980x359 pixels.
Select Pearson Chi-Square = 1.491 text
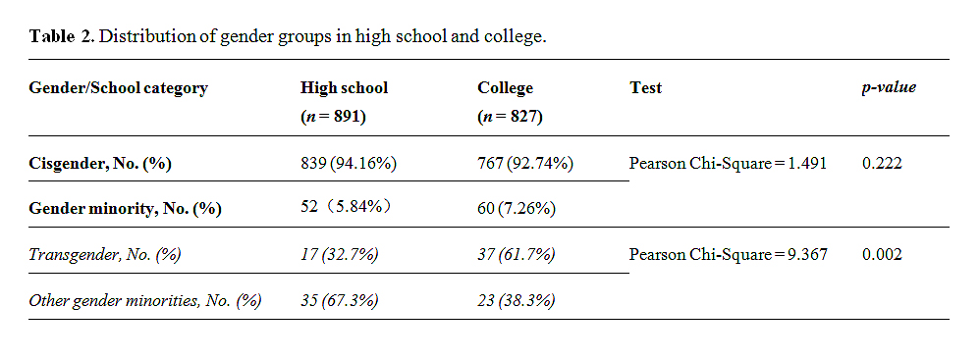point(728,164)
